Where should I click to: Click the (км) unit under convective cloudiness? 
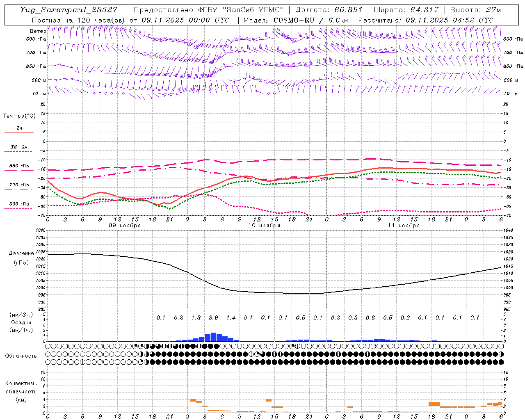[x=21, y=399]
